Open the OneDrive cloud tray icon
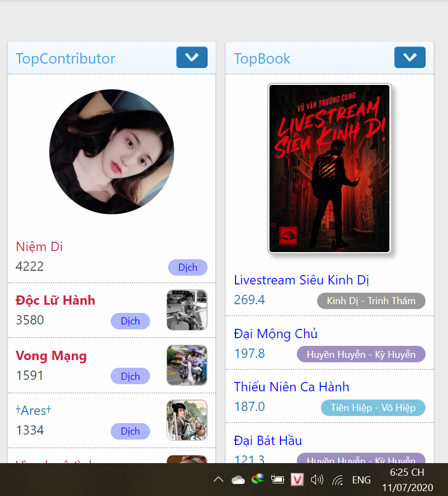The image size is (448, 496). 238,480
